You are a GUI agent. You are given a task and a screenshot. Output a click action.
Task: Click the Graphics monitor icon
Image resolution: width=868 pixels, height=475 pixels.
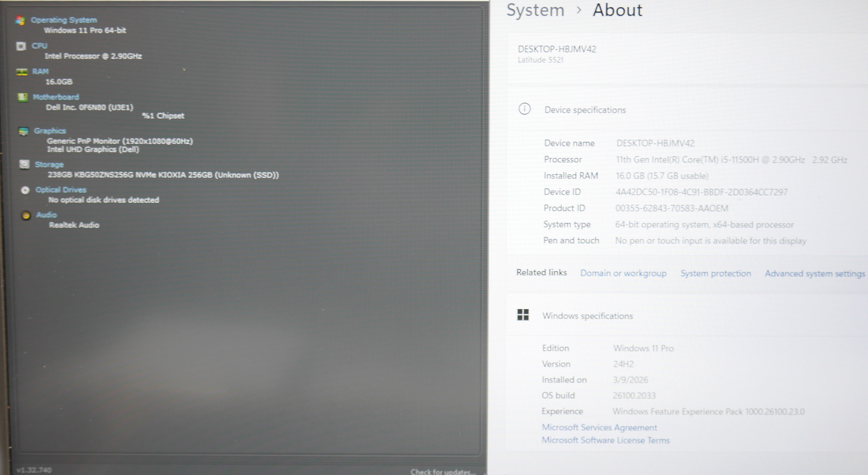(23, 131)
